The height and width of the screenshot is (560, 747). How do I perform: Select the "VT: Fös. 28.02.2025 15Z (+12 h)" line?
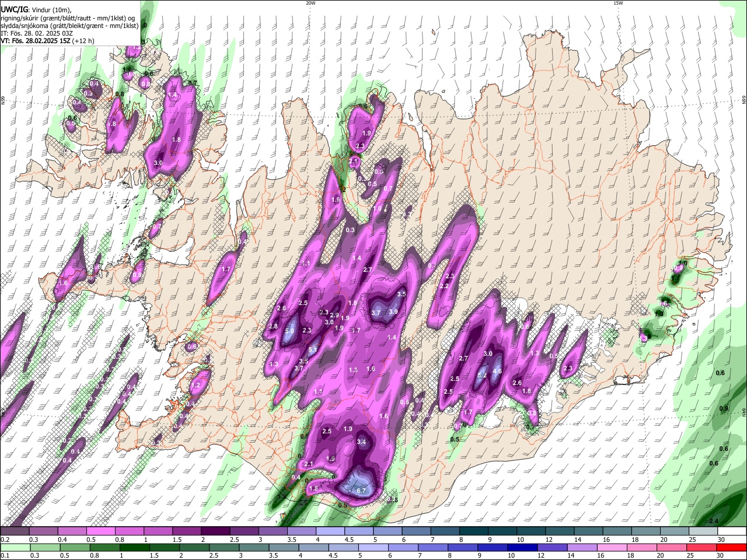[47, 41]
